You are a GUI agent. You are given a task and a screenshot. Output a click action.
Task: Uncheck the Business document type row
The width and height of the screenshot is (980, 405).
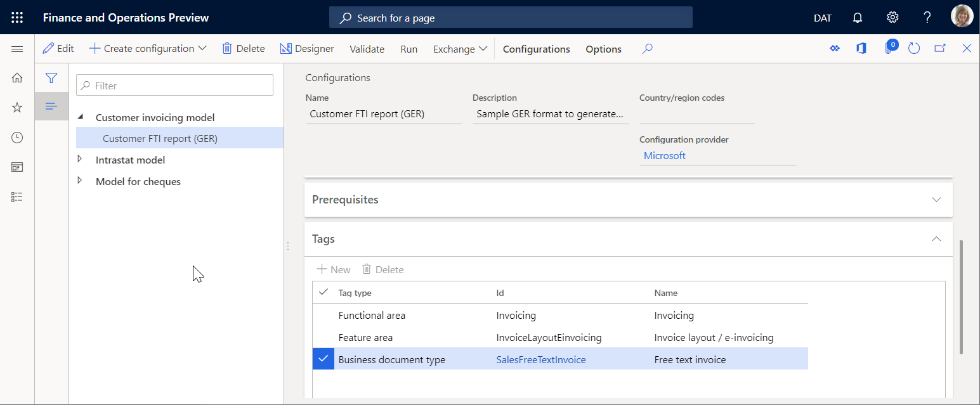pos(323,359)
